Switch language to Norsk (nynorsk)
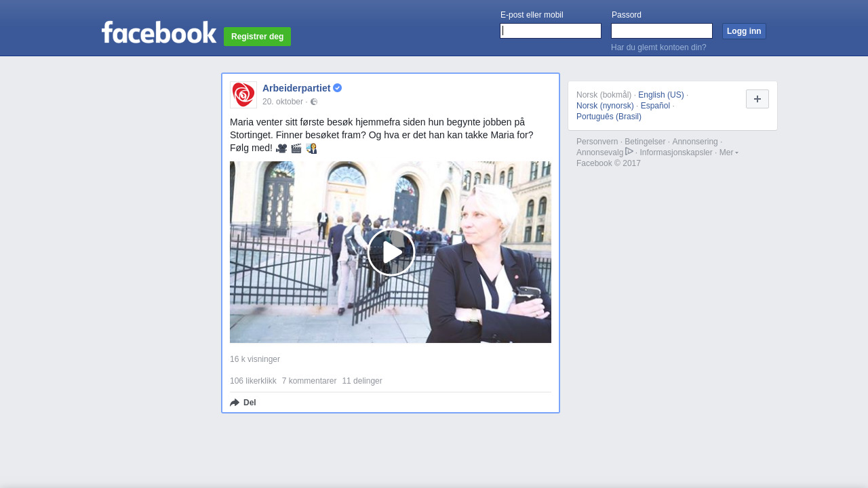This screenshot has width=868, height=488. pos(605,106)
